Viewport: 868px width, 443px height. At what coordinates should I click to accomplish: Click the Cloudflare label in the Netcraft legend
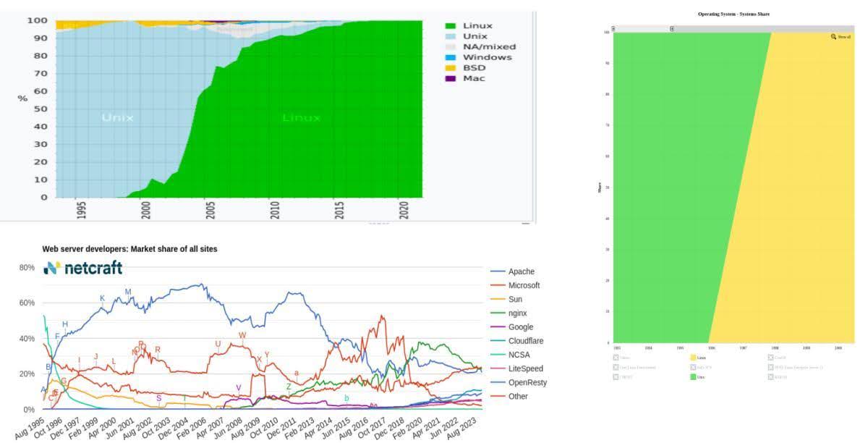pos(527,340)
